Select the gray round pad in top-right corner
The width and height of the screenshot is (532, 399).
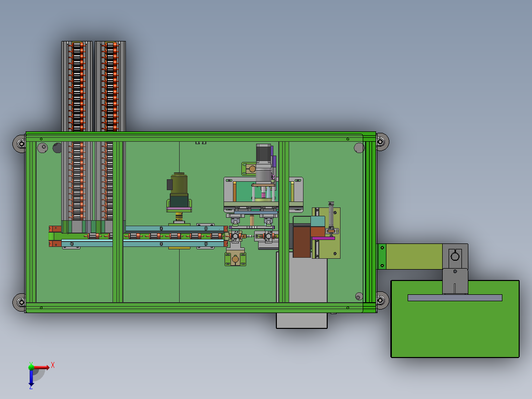coord(359,148)
